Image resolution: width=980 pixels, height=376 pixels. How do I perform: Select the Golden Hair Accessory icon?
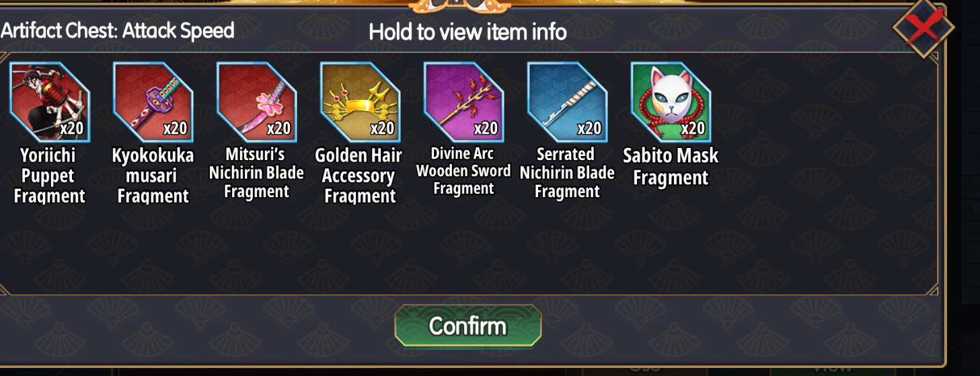[361, 102]
